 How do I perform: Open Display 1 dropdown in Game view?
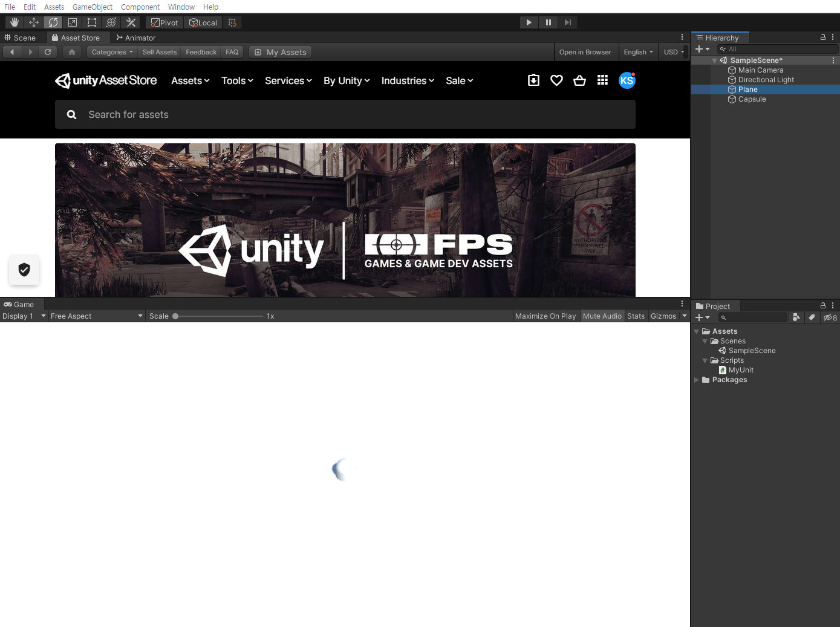[x=24, y=316]
